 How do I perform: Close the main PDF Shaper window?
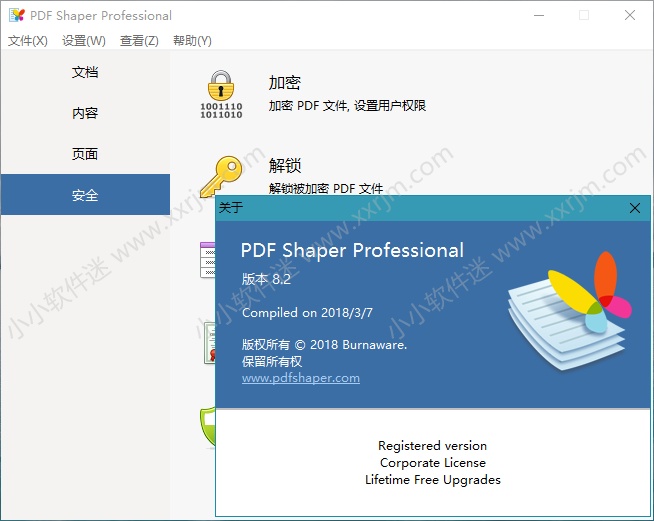pos(630,15)
